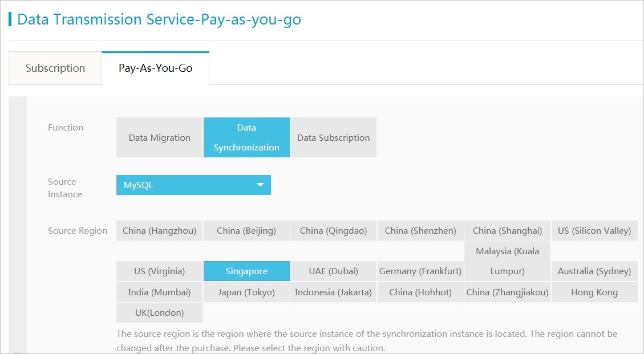Choose China (Zhangjiakou) region
Image resolution: width=644 pixels, height=354 pixels.
click(507, 292)
